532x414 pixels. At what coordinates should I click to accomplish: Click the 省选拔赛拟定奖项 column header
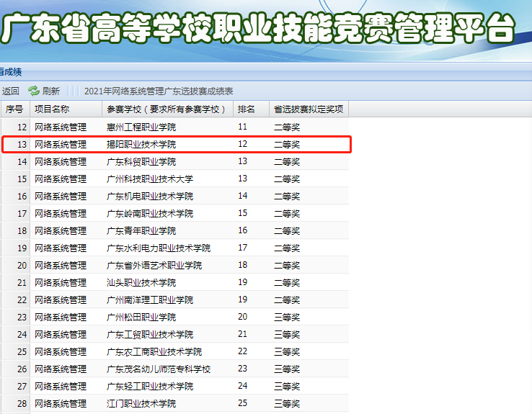308,109
